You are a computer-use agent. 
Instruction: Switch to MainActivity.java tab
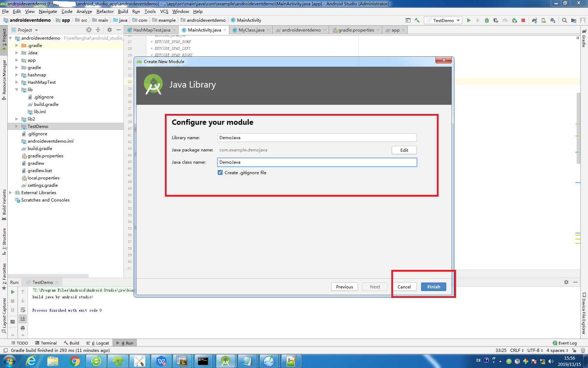204,30
